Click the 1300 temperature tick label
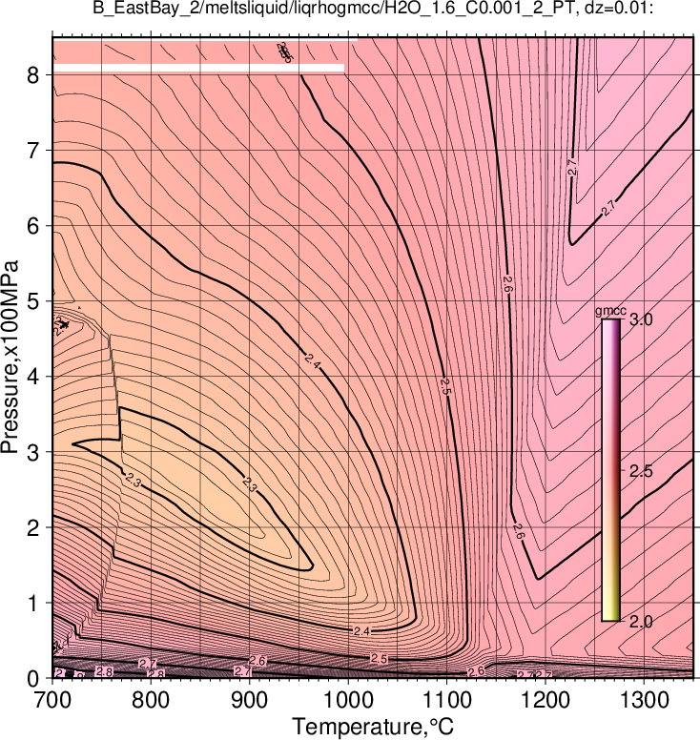This screenshot has height=740, width=700. pos(645,700)
